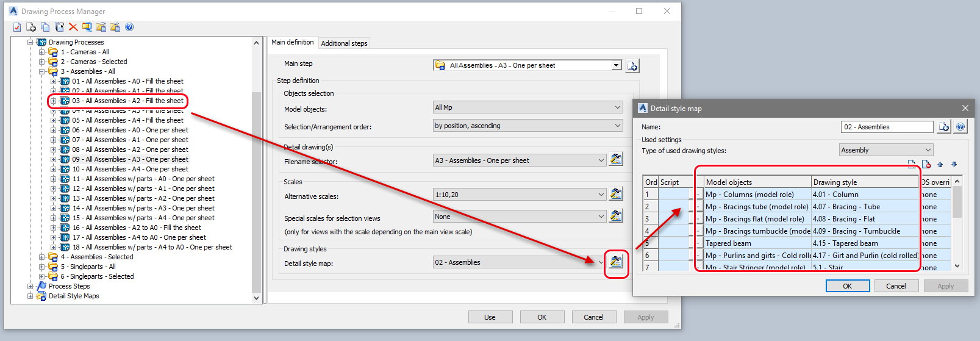Click the new process (page with plus) toolbar icon
The width and height of the screenshot is (980, 341).
31,27
